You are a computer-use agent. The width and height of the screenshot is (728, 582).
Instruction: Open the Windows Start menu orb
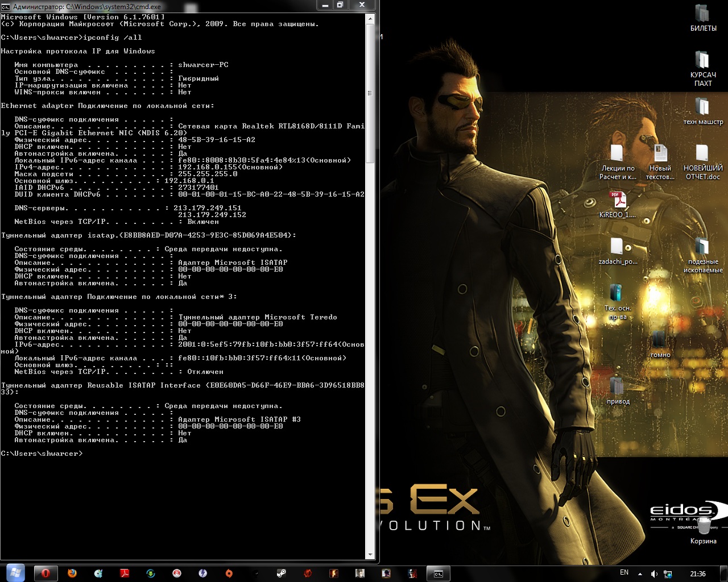[15, 573]
